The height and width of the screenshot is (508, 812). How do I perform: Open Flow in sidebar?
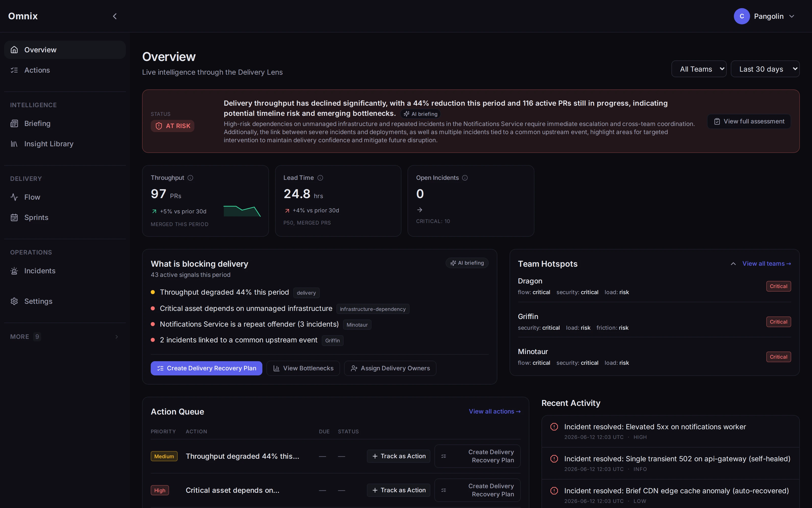click(x=65, y=197)
